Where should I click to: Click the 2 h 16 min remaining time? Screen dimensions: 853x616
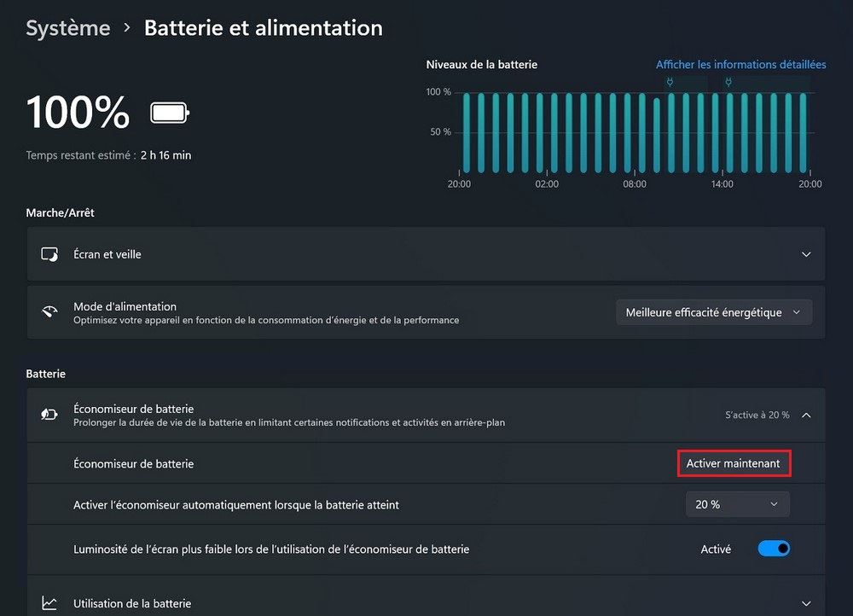pos(165,155)
